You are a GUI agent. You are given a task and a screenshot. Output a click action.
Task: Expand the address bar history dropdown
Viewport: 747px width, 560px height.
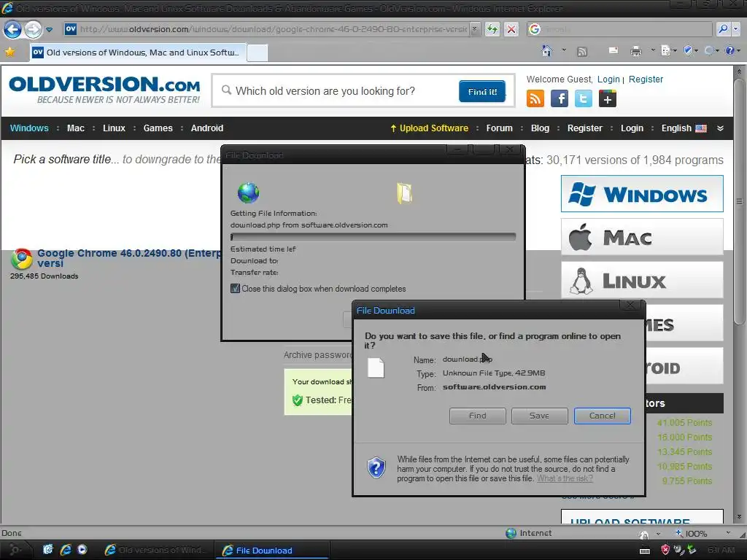(x=474, y=29)
